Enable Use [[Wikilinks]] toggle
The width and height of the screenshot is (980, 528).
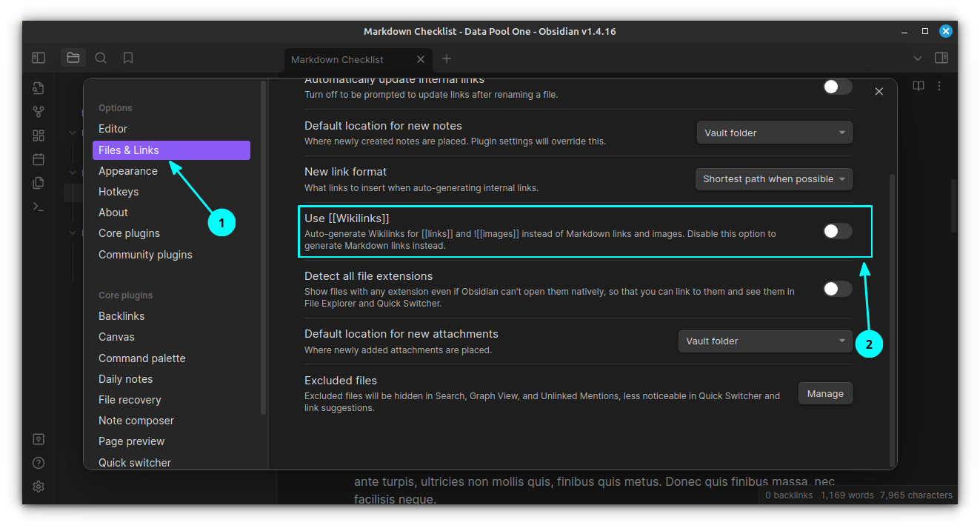coord(837,231)
